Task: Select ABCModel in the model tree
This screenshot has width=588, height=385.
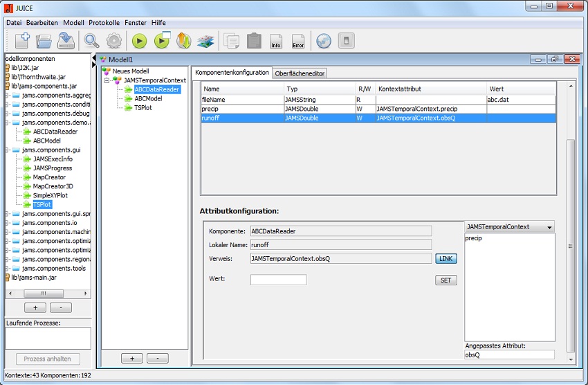Action: [148, 98]
